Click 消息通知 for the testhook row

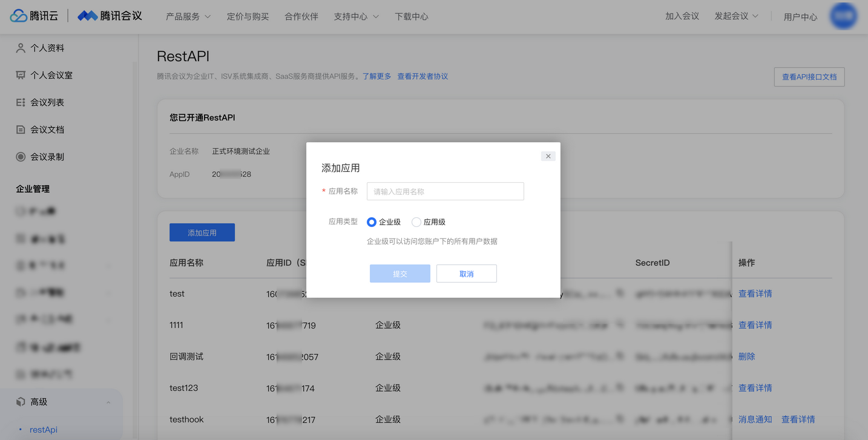tap(755, 419)
